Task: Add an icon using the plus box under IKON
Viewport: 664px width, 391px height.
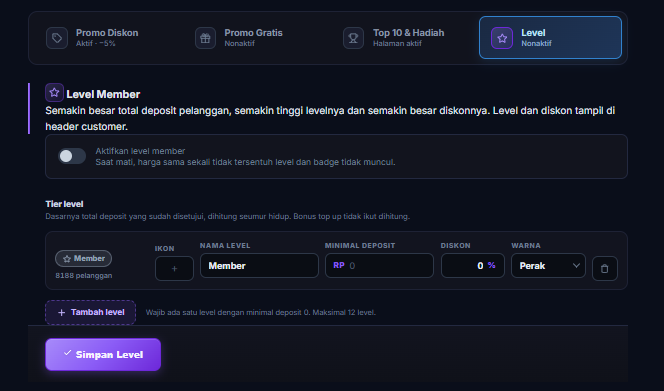Action: (x=174, y=268)
